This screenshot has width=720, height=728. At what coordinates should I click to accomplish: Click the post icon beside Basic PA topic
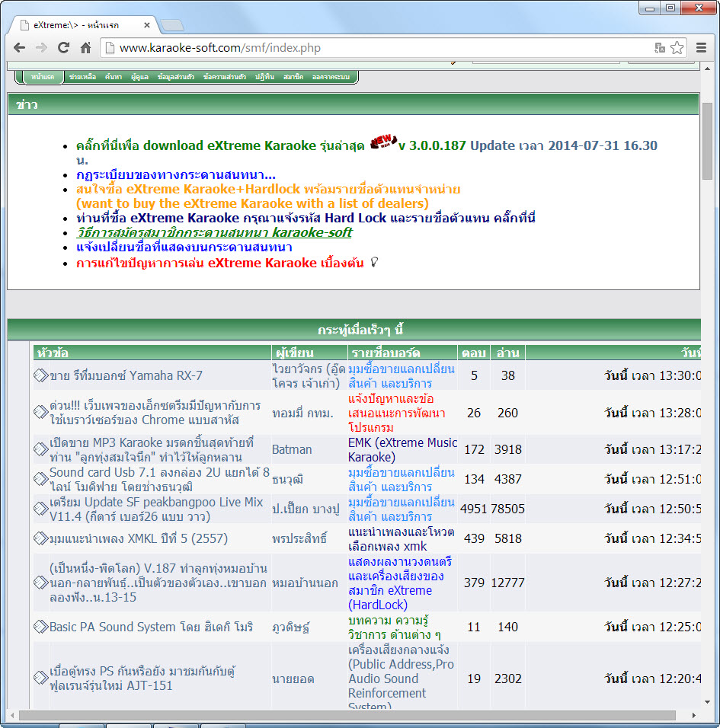click(41, 627)
